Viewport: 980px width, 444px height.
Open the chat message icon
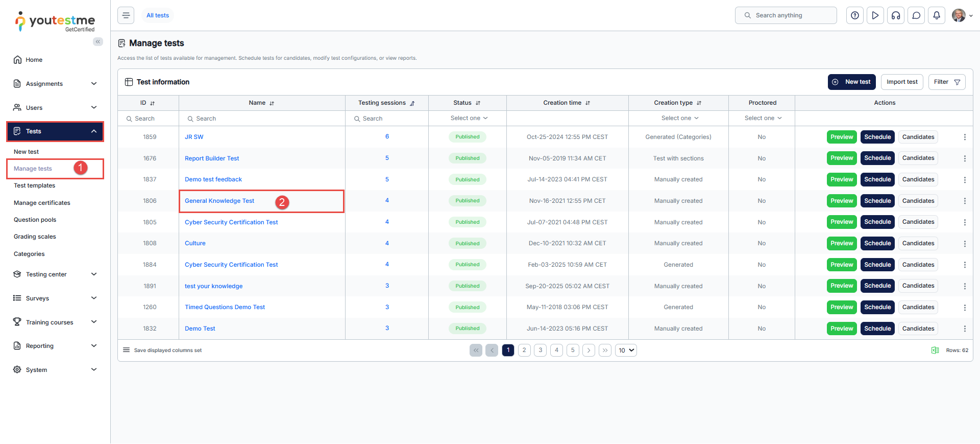[916, 15]
